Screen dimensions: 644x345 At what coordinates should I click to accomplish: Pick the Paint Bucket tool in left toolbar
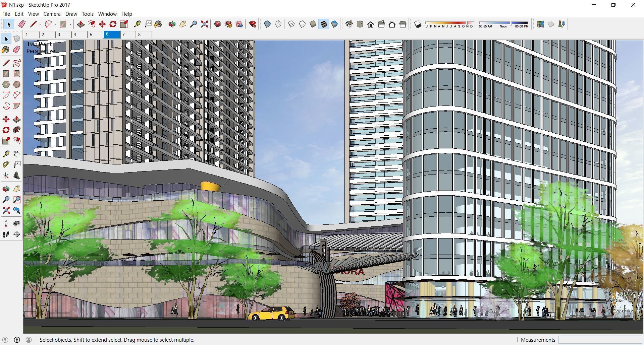coord(5,50)
